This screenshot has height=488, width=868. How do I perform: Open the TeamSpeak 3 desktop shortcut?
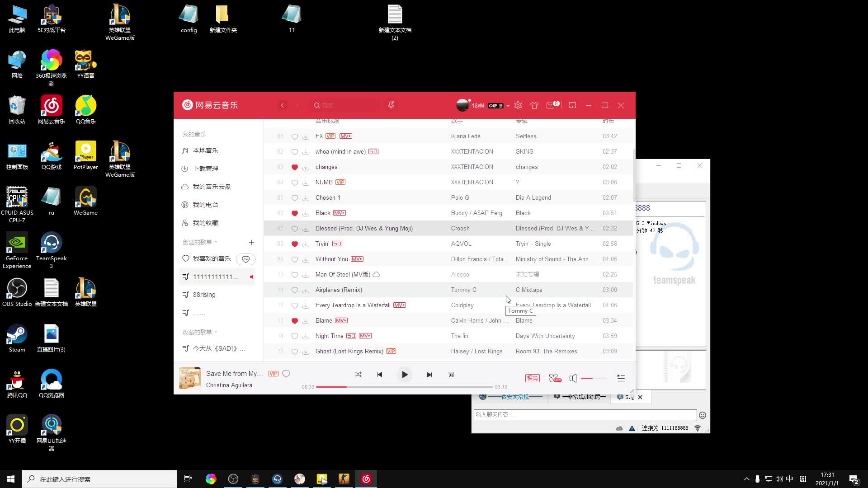point(52,251)
